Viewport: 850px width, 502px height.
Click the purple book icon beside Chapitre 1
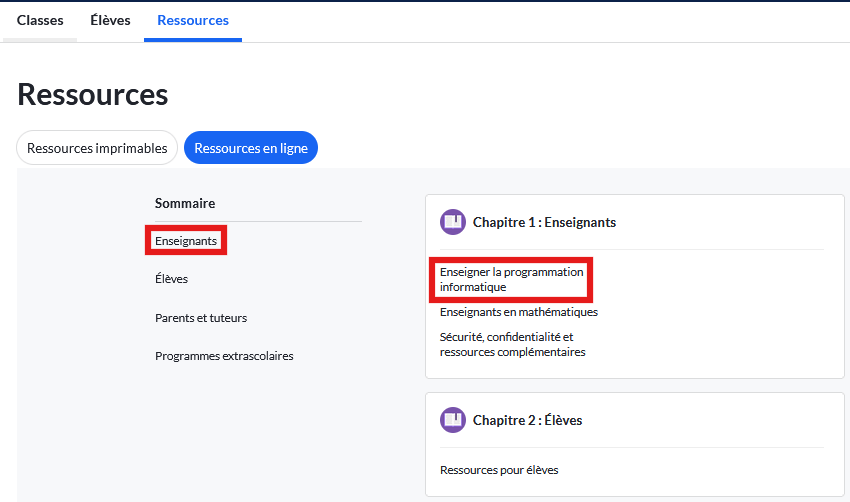(x=453, y=222)
